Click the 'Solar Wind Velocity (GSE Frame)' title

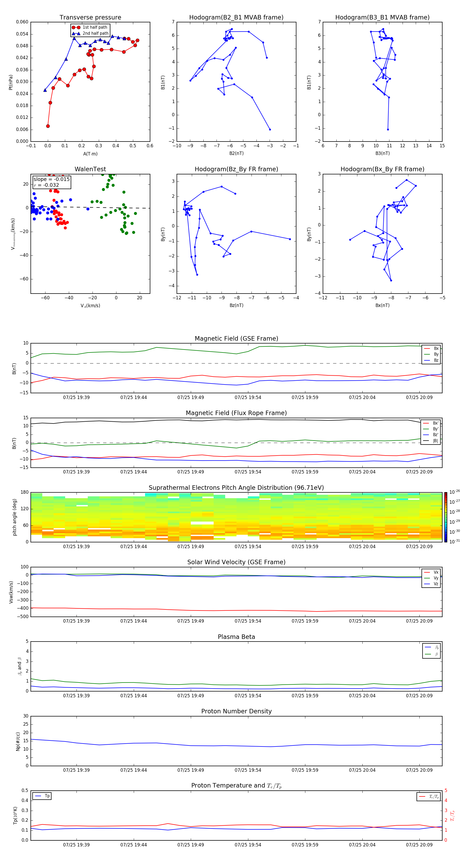[x=236, y=562]
